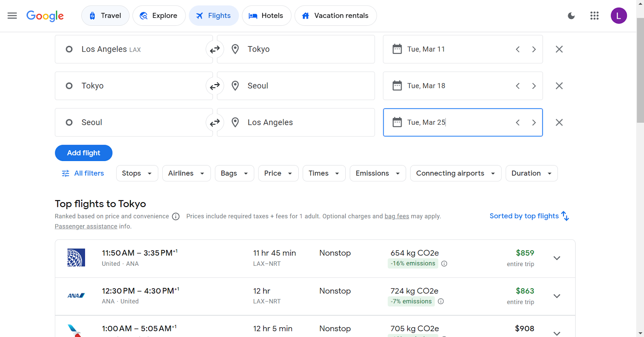Click the $859 price
This screenshot has width=644, height=337.
click(x=525, y=253)
